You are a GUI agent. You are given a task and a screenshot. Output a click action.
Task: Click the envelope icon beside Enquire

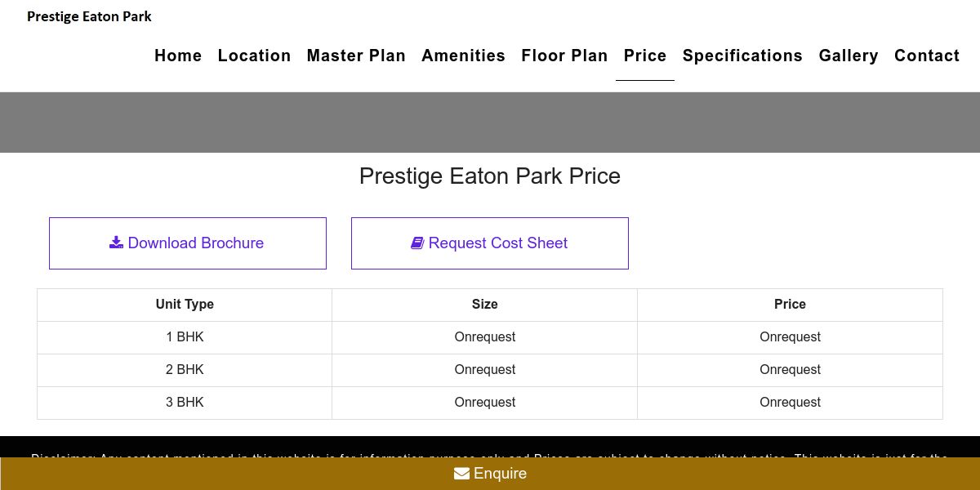461,474
